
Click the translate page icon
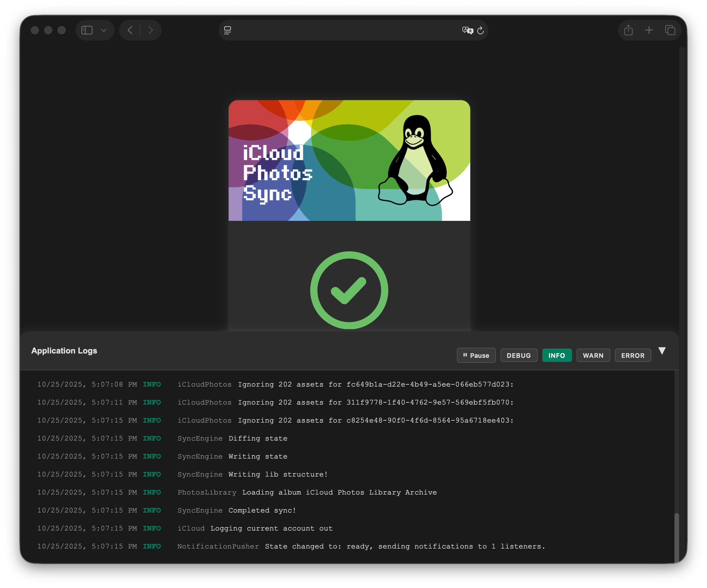(468, 30)
